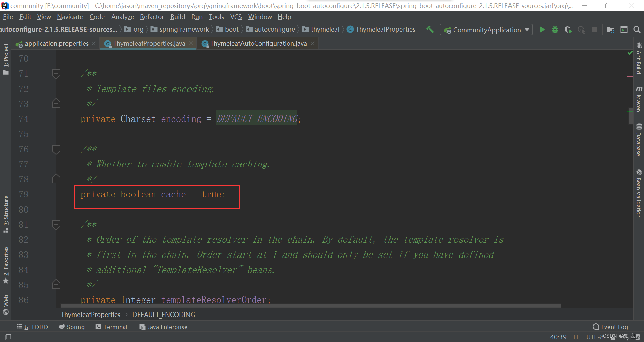Open Project Structure icon in toolbar

click(x=611, y=30)
